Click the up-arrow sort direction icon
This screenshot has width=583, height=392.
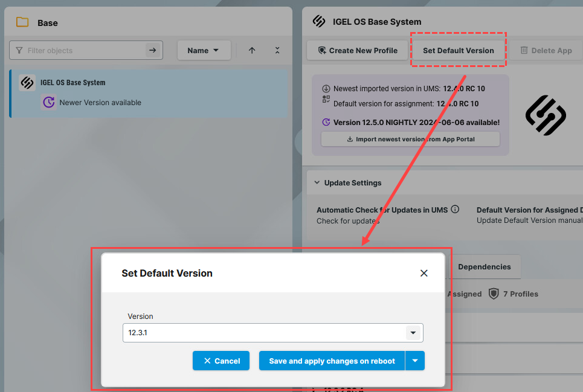[252, 51]
